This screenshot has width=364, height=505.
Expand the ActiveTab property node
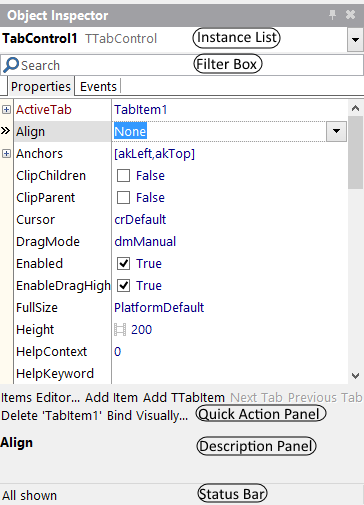pos(6,110)
